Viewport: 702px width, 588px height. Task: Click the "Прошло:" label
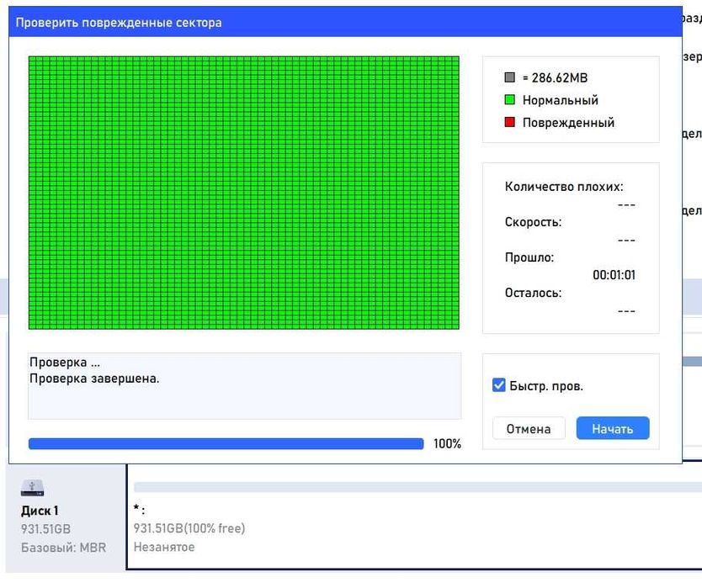pyautogui.click(x=529, y=257)
